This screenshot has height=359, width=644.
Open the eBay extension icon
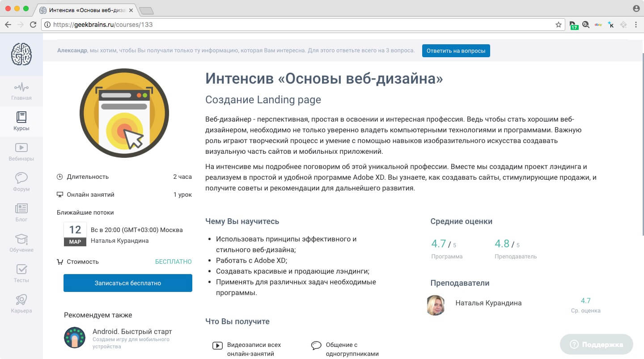click(598, 25)
